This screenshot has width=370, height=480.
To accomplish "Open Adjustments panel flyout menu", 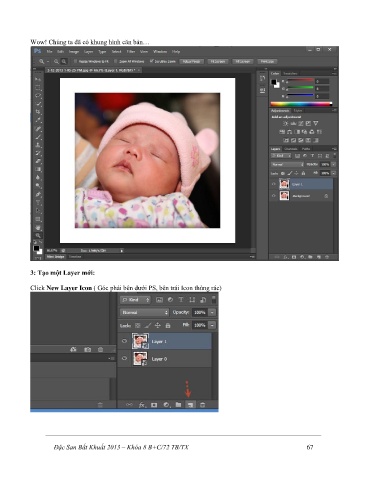I will pos(334,110).
